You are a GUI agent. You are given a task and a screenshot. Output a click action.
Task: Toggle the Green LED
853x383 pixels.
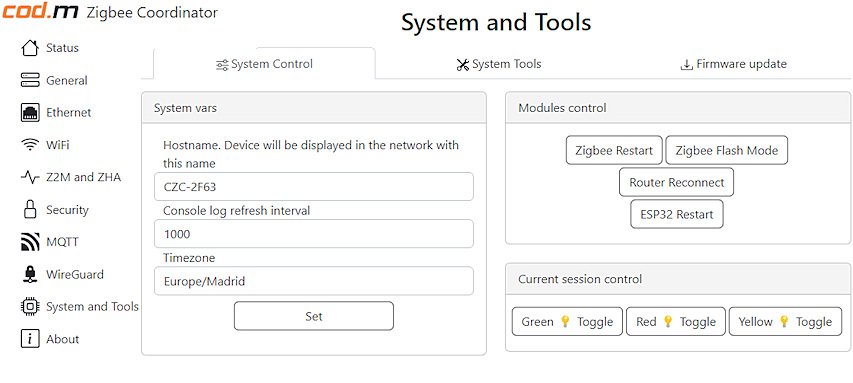(567, 322)
